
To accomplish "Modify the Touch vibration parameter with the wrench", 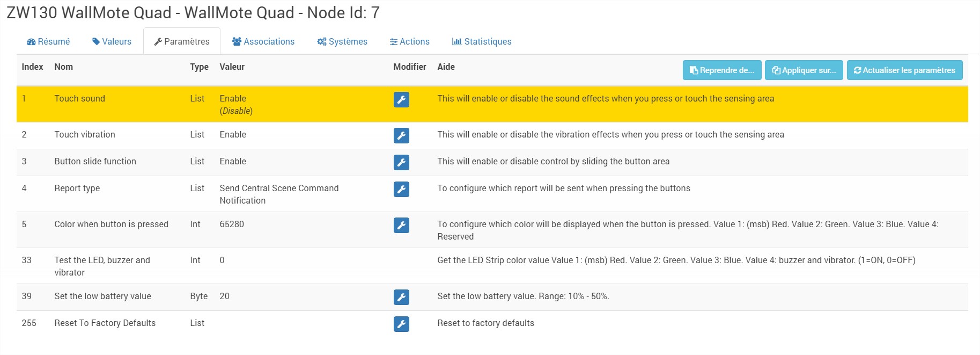I will click(x=401, y=135).
